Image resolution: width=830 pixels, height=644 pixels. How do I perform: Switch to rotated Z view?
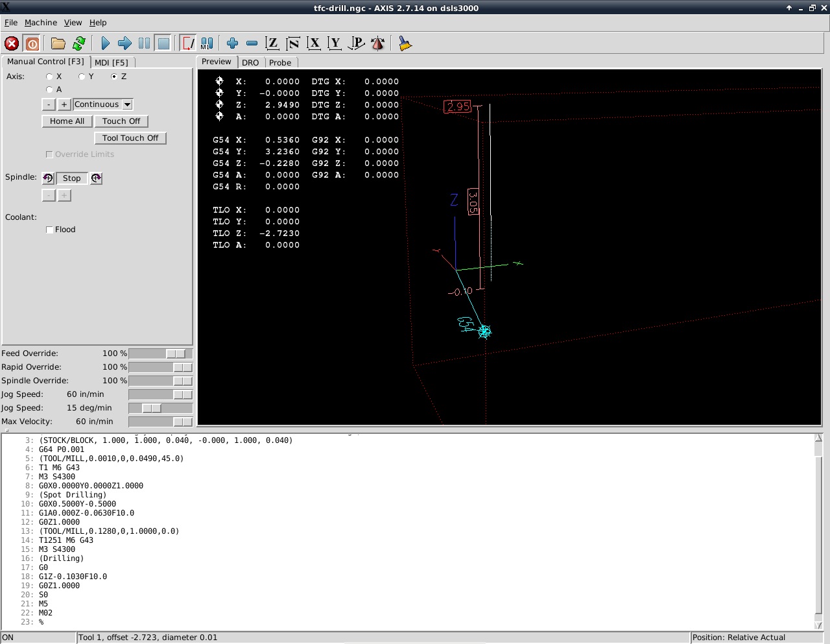[x=293, y=43]
